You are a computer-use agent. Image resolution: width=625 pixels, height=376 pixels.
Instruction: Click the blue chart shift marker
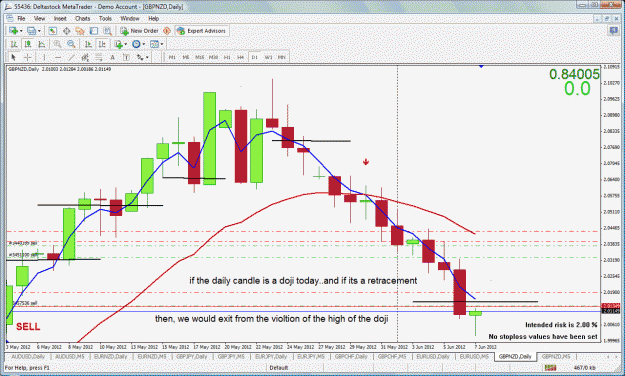tap(481, 66)
